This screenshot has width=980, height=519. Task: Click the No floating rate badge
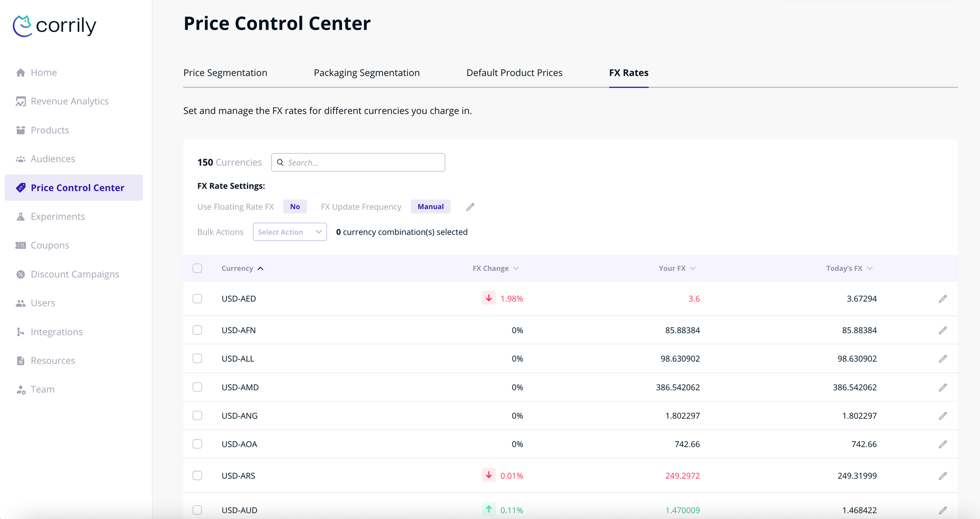(295, 207)
